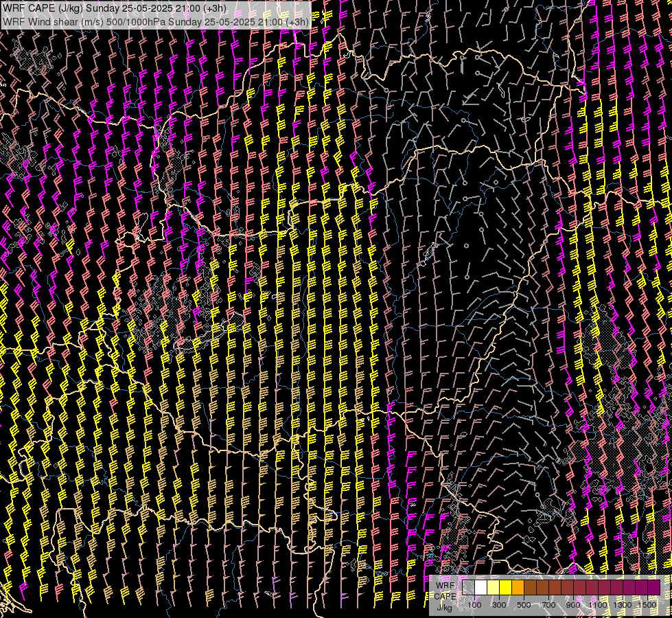
Task: Click the WRF CAPE title line
Action: 115,8
